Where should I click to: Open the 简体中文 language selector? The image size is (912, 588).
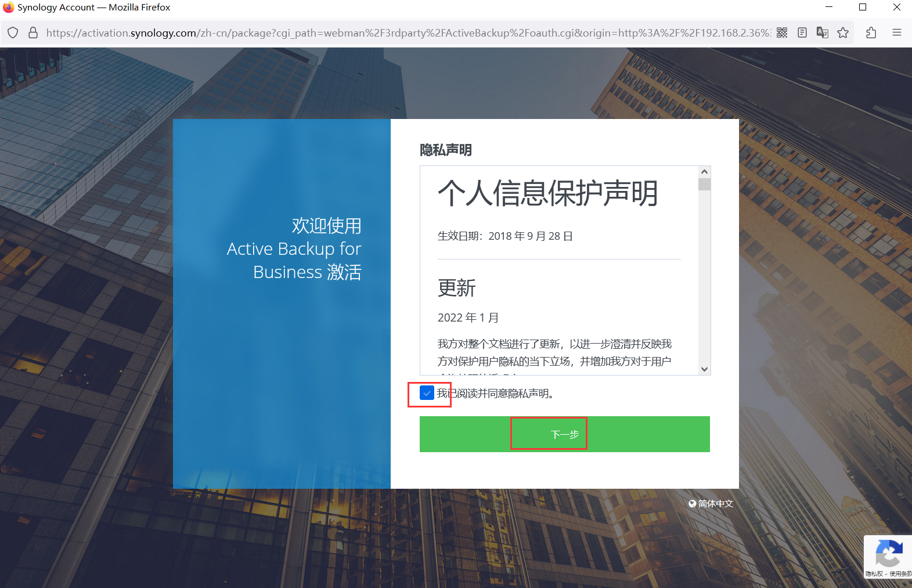[x=711, y=504]
